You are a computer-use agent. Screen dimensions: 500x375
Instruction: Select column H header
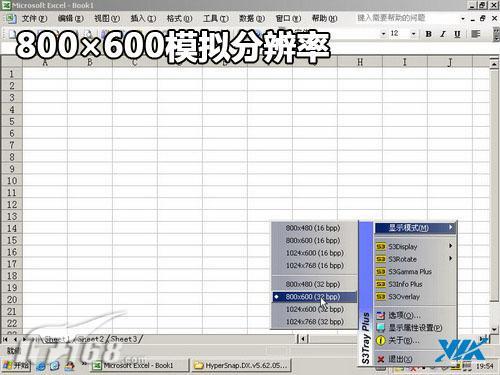tap(360, 62)
